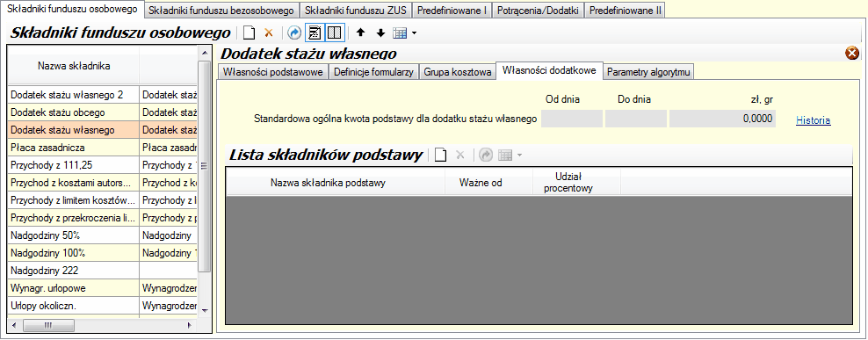The width and height of the screenshot is (868, 340).
Task: Click greyed delete X in Lista składników toolbar
Action: pyautogui.click(x=459, y=156)
